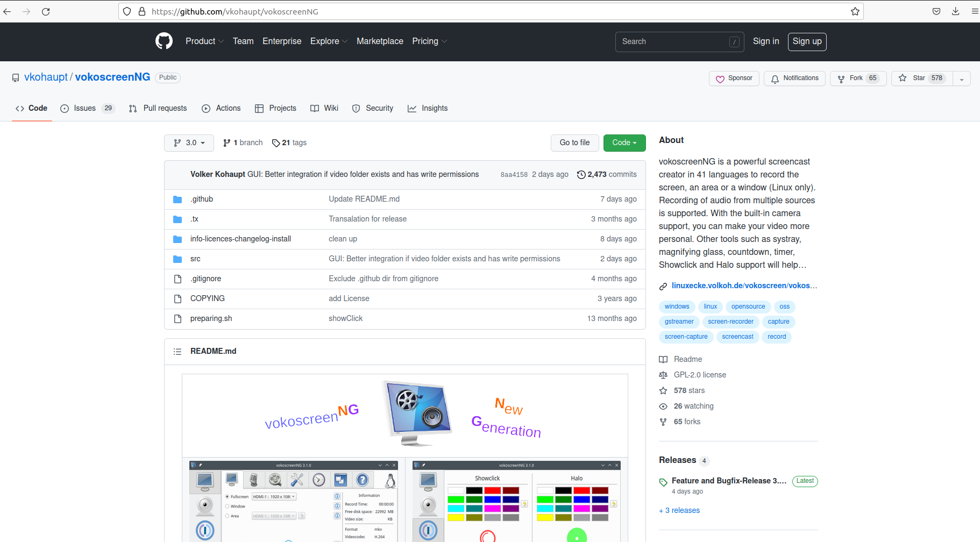Viewport: 980px width, 542px height.
Task: Expand the green Code dropdown button
Action: pyautogui.click(x=624, y=143)
